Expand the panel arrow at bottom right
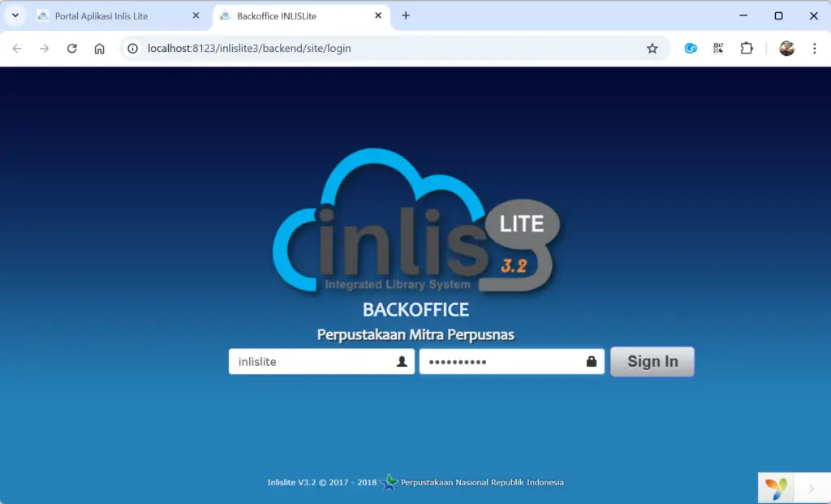The height and width of the screenshot is (504, 831). point(812,488)
